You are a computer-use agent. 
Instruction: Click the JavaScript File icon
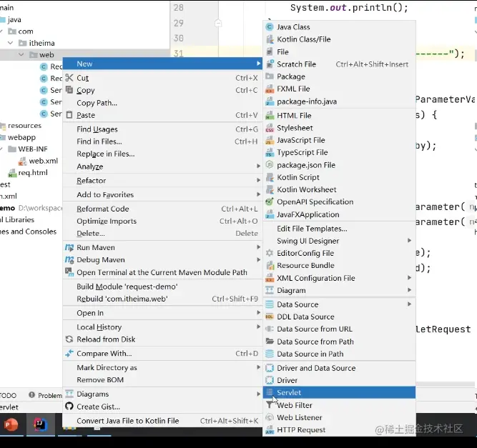pos(270,140)
